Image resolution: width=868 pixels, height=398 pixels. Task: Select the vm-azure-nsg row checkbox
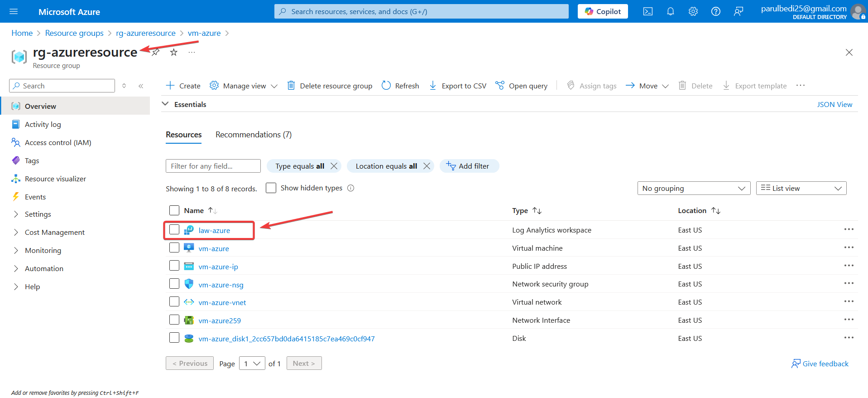[174, 283]
